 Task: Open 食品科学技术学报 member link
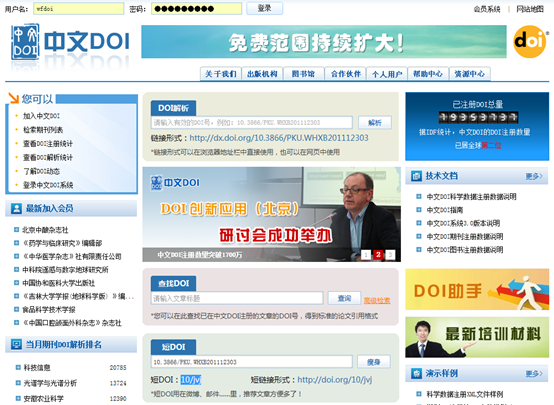pyautogui.click(x=49, y=310)
